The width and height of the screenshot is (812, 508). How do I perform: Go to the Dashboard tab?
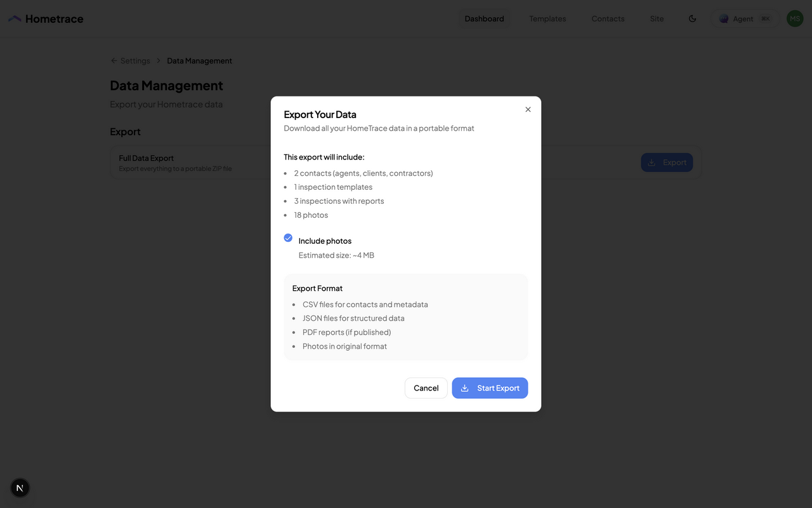click(484, 18)
